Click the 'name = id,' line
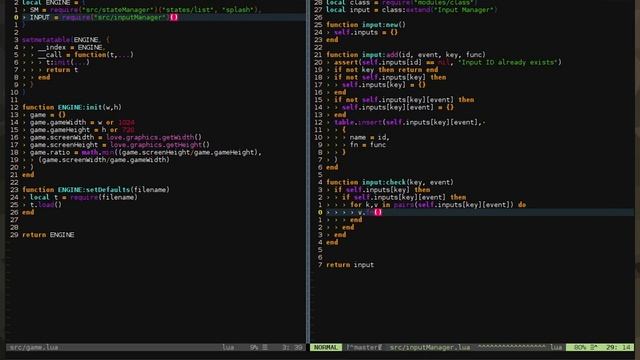 pyautogui.click(x=369, y=137)
